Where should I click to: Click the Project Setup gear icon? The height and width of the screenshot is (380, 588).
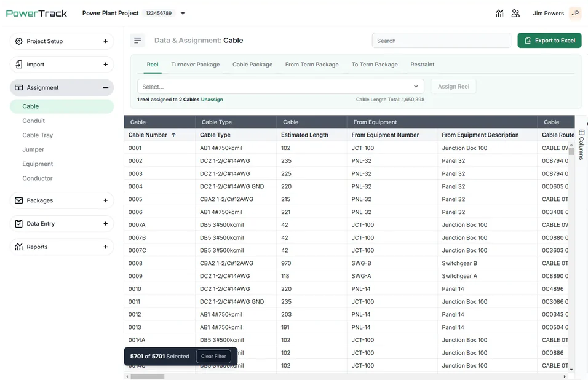point(18,41)
